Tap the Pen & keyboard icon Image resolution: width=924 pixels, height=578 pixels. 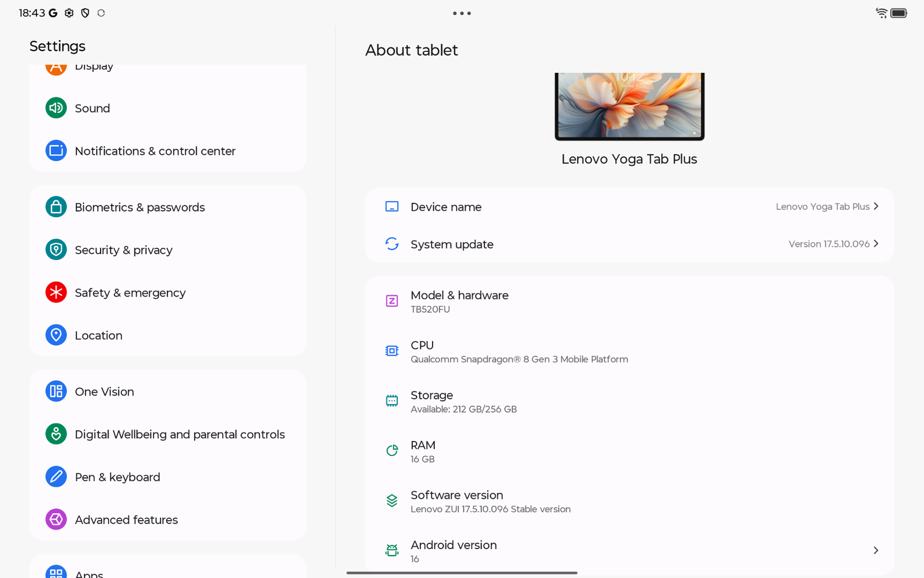pos(56,477)
